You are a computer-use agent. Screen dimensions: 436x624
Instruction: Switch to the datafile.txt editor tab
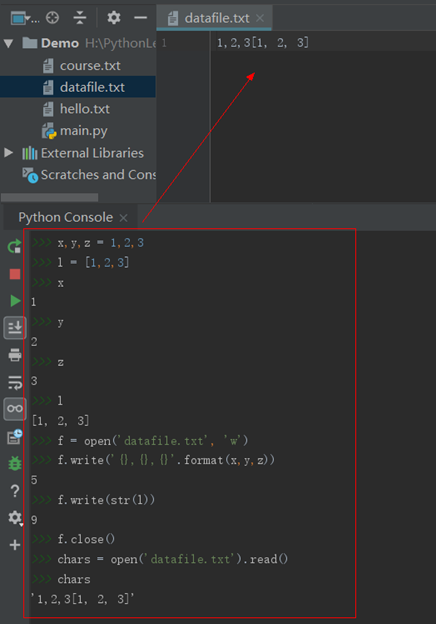coord(214,18)
